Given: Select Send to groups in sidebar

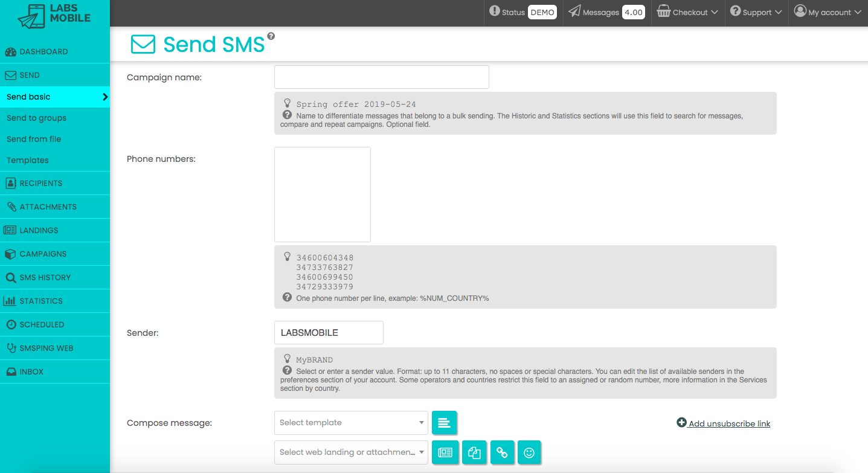Looking at the screenshot, I should tap(55, 118).
